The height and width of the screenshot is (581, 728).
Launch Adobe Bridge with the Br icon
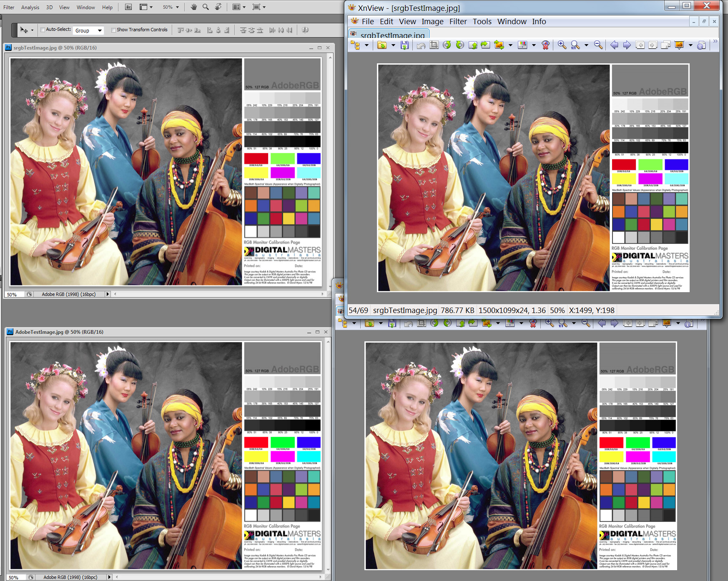point(128,7)
